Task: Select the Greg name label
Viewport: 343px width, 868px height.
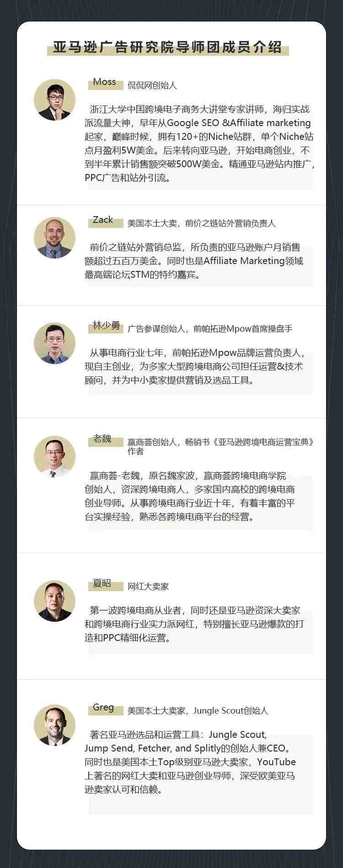Action: click(x=103, y=707)
